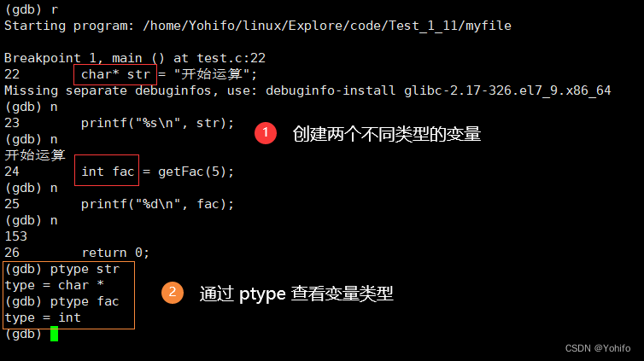Screen dimensions: 644x361
Task: Click the output value 153
Action: 15,236
